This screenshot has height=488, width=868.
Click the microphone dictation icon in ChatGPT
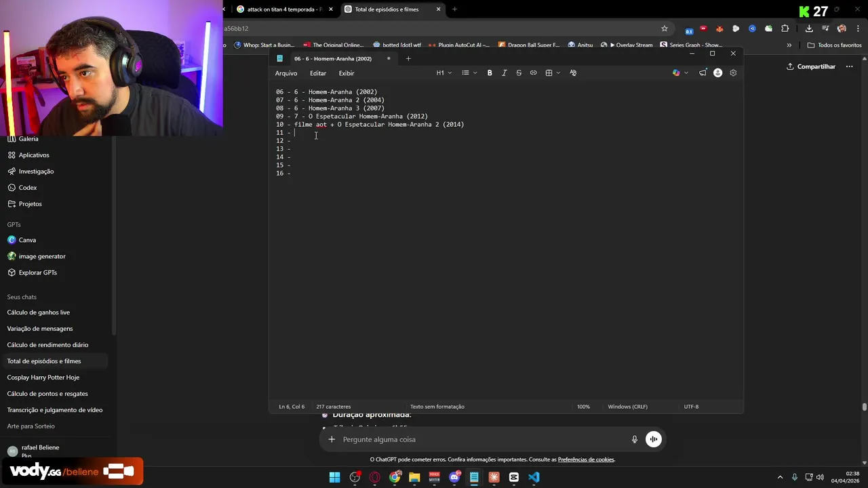[x=635, y=439]
